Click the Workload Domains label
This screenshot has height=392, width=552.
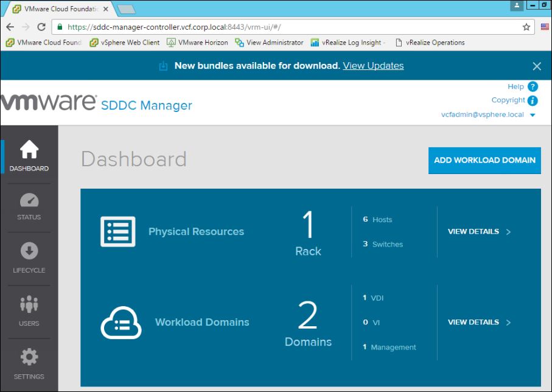202,322
